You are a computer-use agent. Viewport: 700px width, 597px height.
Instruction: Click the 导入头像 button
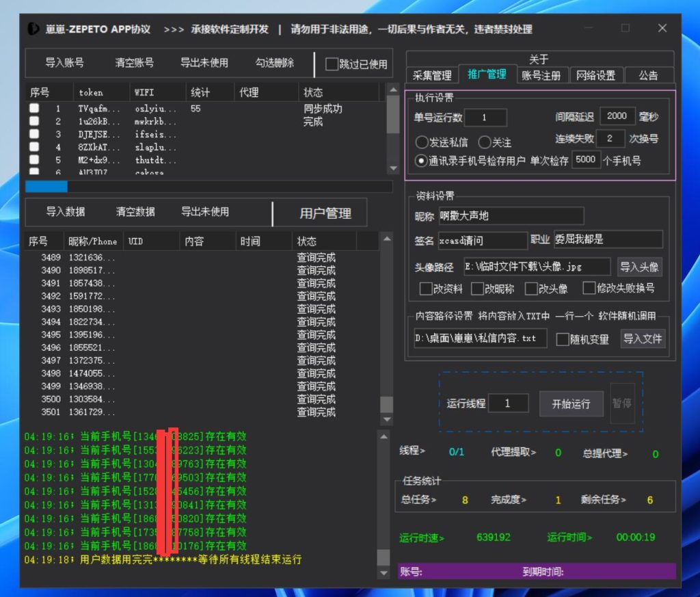(x=641, y=265)
